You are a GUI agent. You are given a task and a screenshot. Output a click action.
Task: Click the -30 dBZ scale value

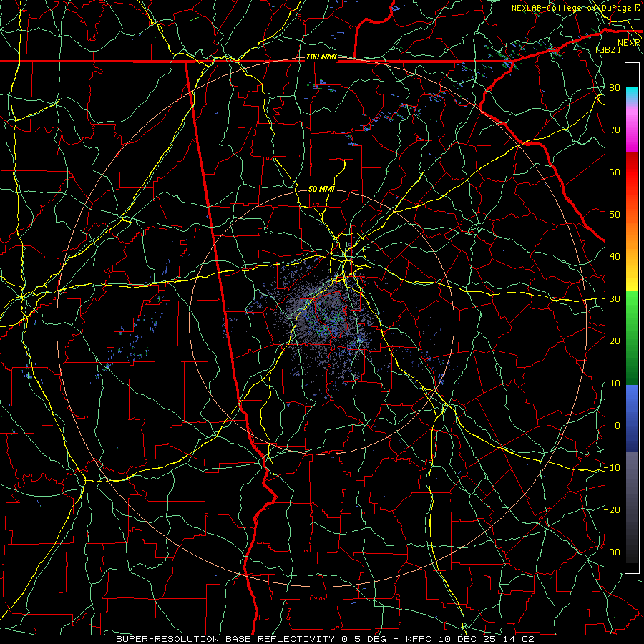(612, 552)
